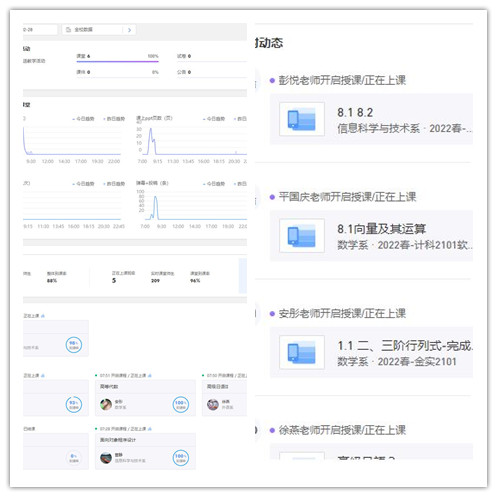
Task: Click teacher avatar on 高等代数 class card
Action: [106, 404]
